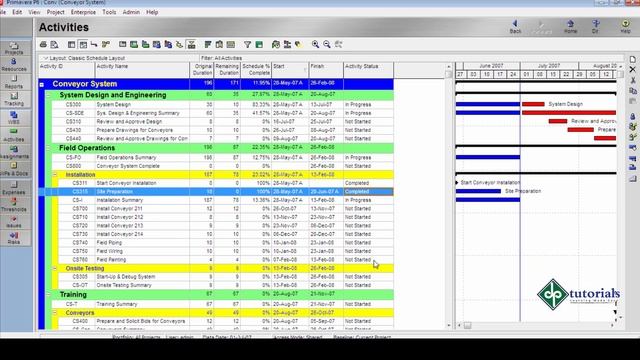Open Resources in the left sidebar
This screenshot has width=640, height=360.
[14, 64]
